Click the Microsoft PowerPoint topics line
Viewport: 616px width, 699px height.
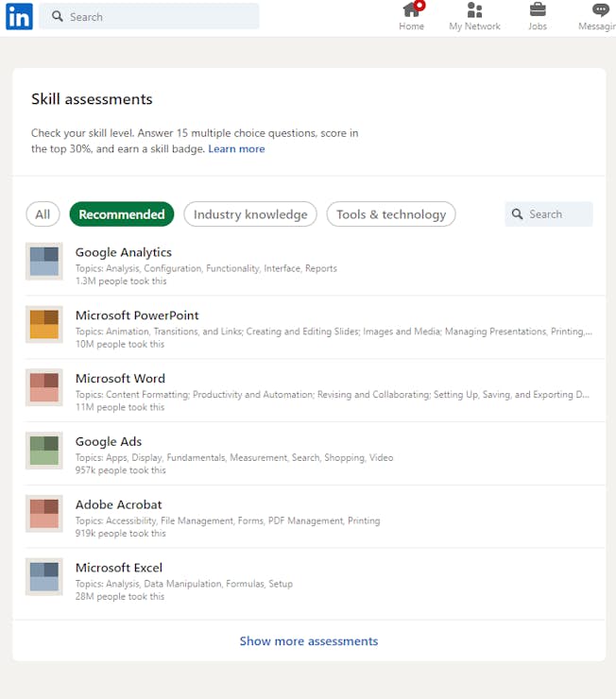tap(334, 332)
